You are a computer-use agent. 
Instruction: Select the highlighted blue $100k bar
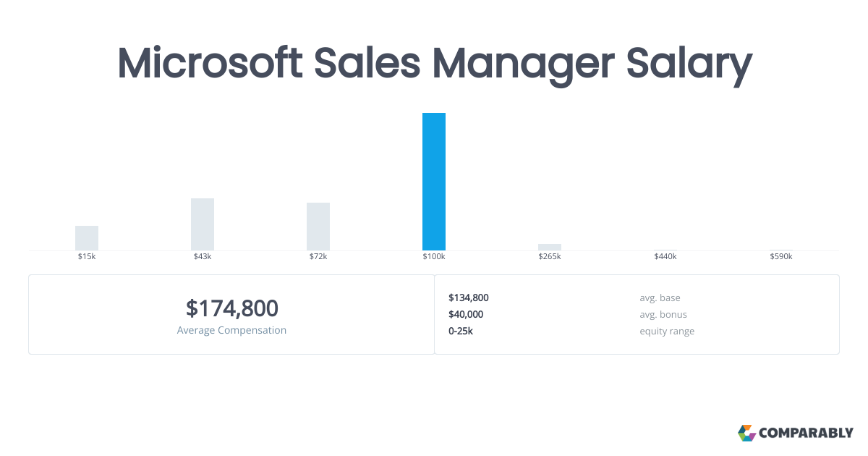point(434,182)
